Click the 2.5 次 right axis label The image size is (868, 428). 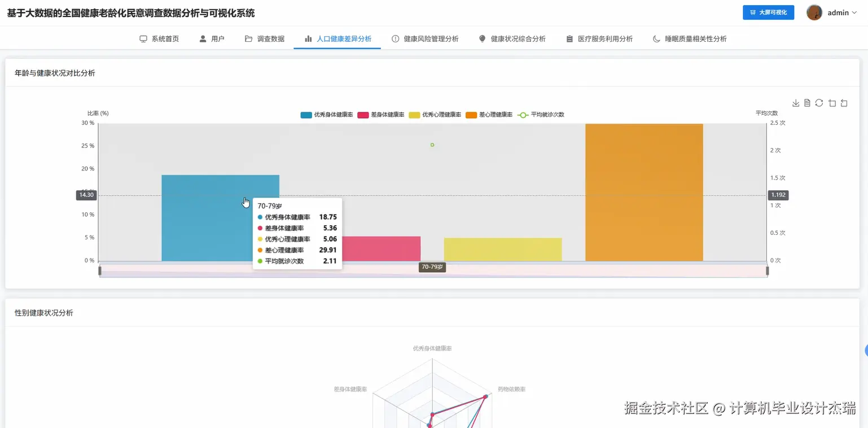(778, 123)
